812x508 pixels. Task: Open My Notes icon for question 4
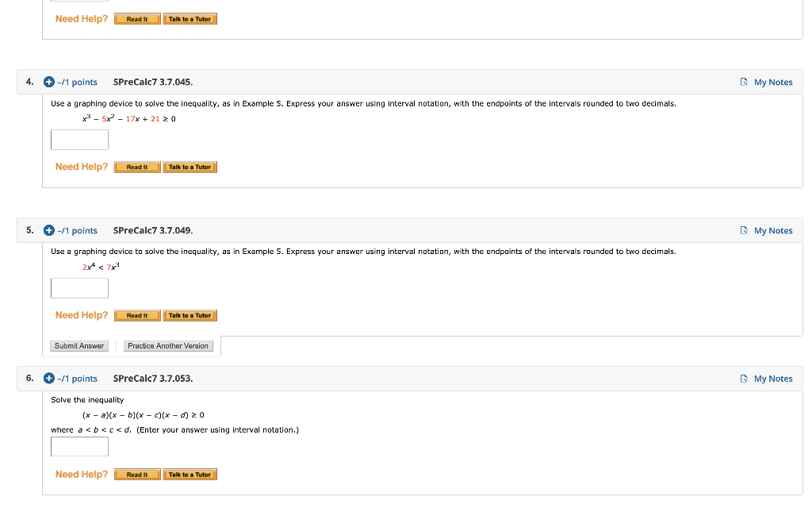tap(744, 82)
